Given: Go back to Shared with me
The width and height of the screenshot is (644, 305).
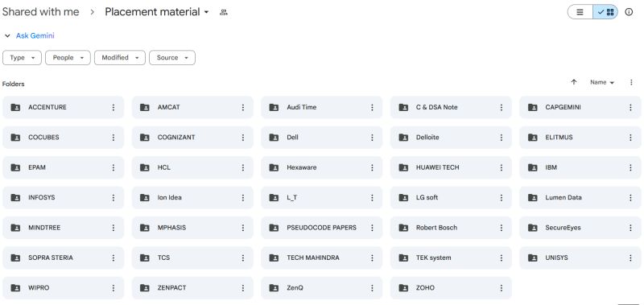Looking at the screenshot, I should [41, 12].
